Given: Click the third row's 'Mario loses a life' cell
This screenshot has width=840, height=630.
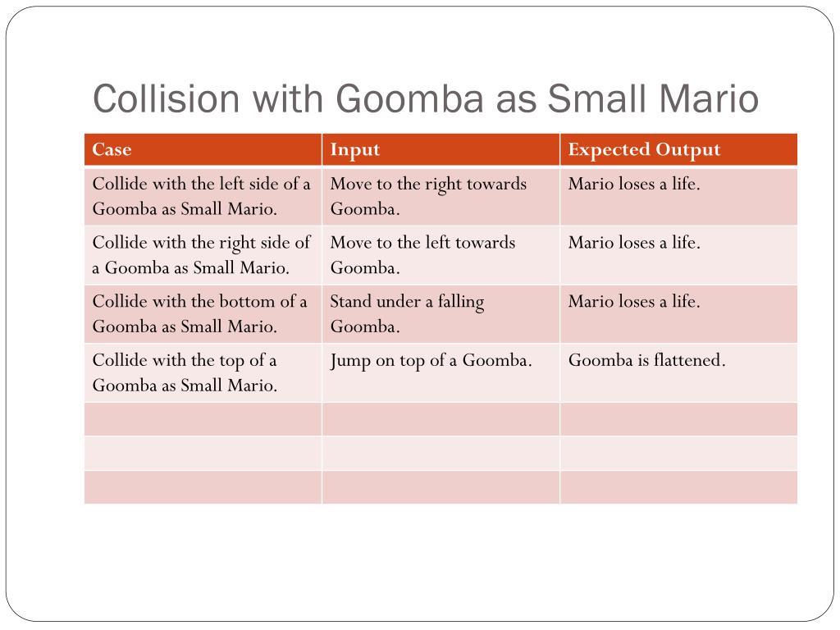Looking at the screenshot, I should (x=678, y=314).
